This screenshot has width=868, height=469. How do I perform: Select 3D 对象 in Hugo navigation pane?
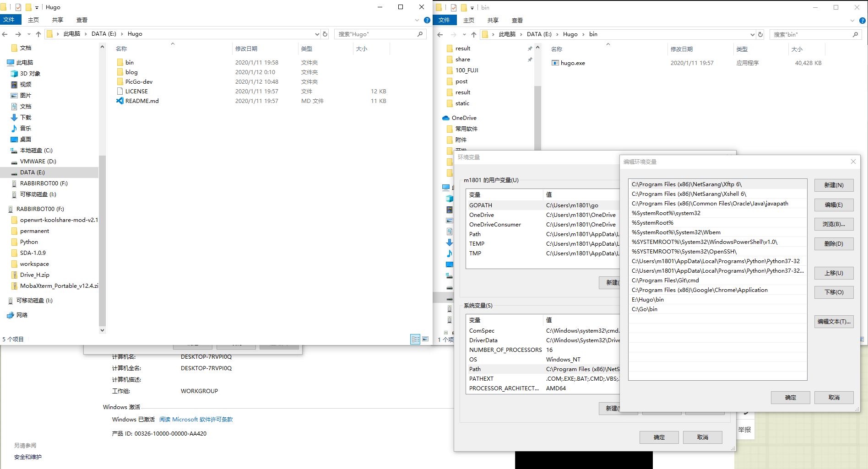30,73
